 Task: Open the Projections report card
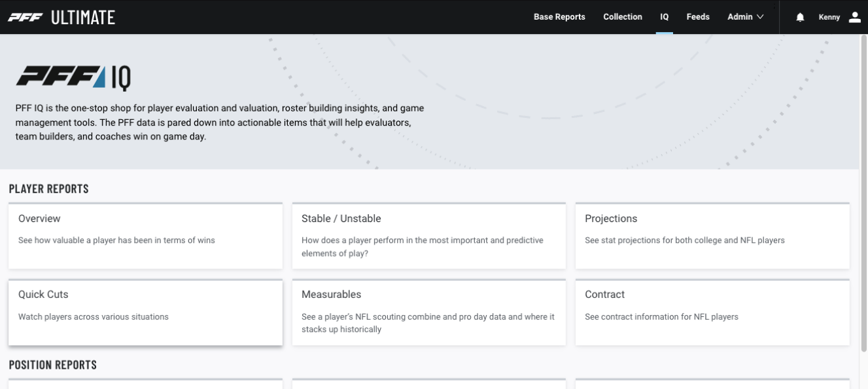(x=712, y=236)
